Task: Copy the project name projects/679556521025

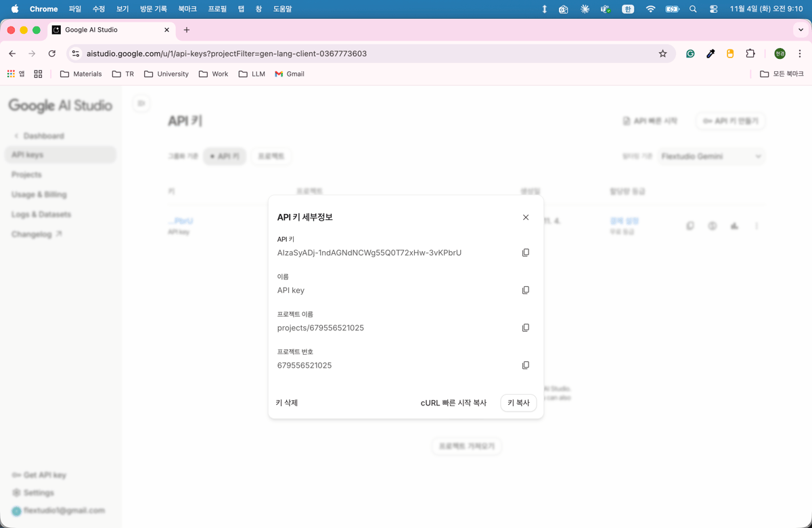Action: [526, 327]
